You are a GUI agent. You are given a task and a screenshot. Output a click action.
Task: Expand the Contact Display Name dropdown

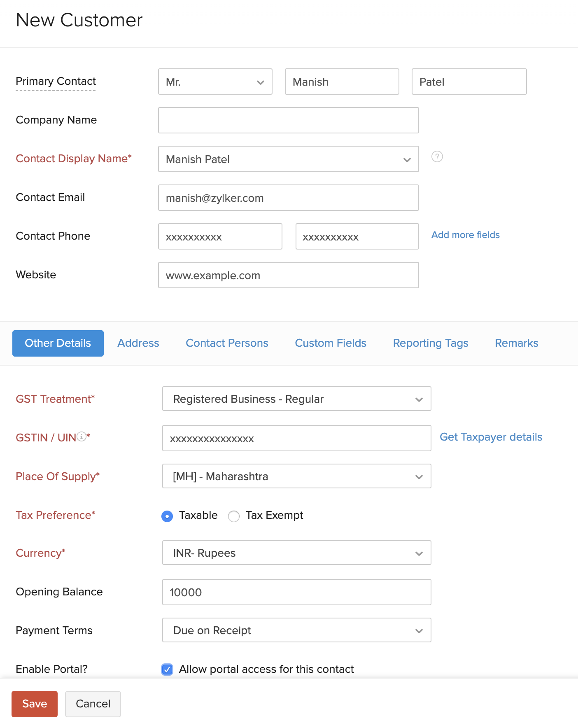(x=288, y=159)
